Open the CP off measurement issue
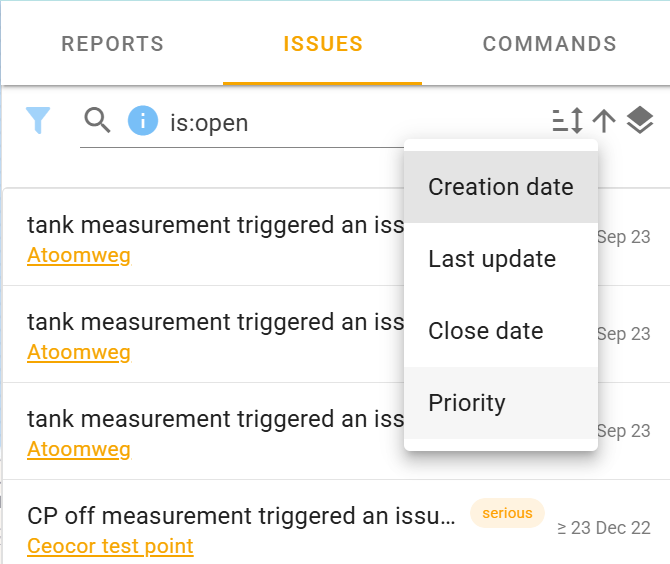This screenshot has width=670, height=564. click(x=240, y=516)
